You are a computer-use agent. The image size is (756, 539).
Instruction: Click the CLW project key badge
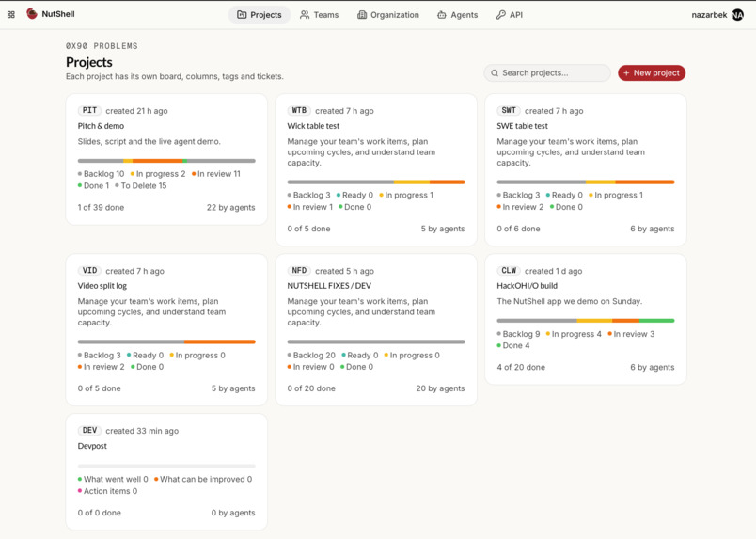(x=509, y=271)
